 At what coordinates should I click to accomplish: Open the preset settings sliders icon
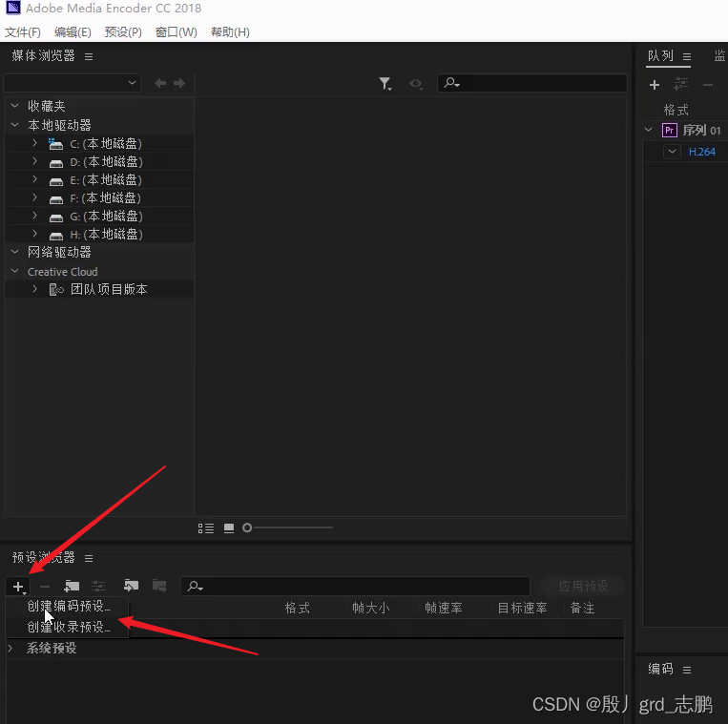(x=98, y=587)
